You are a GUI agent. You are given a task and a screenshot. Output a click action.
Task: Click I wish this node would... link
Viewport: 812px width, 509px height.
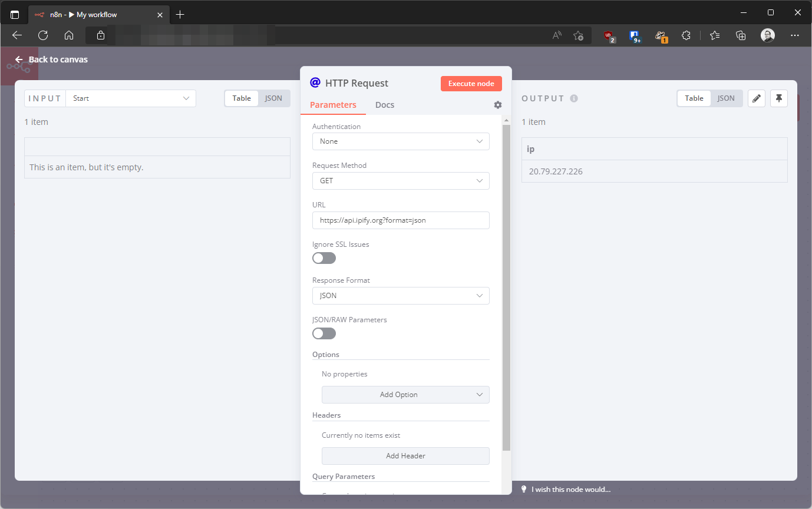[x=571, y=490]
